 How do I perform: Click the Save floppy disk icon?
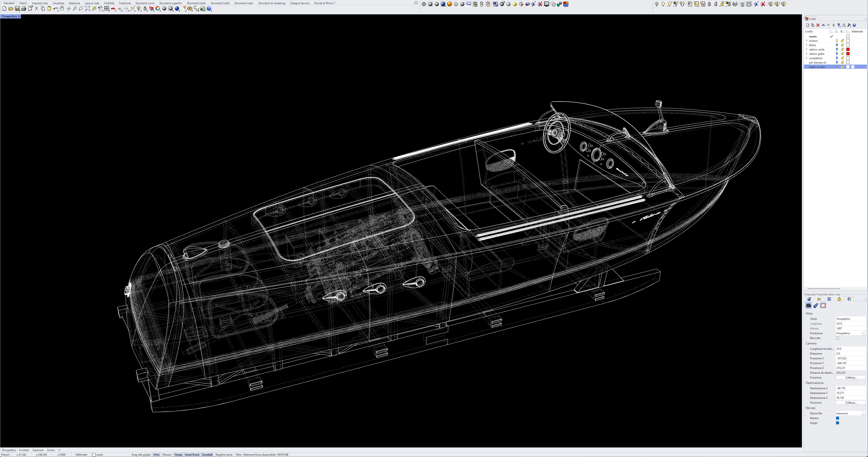(17, 9)
